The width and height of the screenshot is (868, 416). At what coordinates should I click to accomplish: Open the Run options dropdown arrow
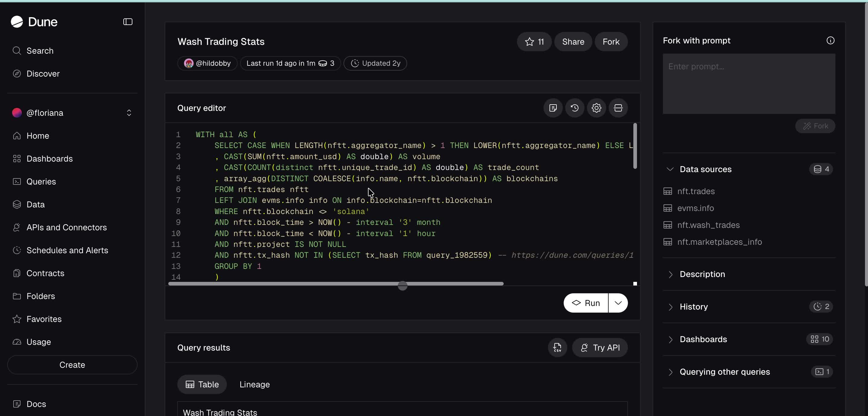(x=618, y=303)
